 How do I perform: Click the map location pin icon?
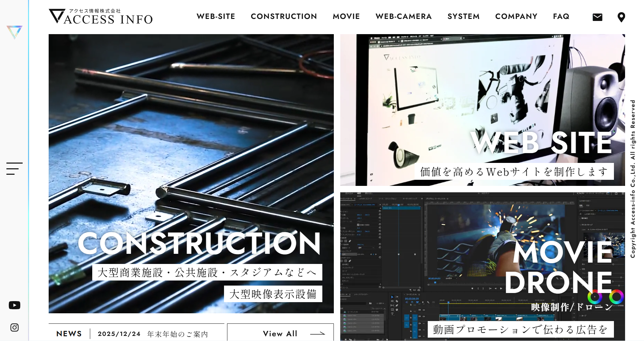tap(621, 17)
